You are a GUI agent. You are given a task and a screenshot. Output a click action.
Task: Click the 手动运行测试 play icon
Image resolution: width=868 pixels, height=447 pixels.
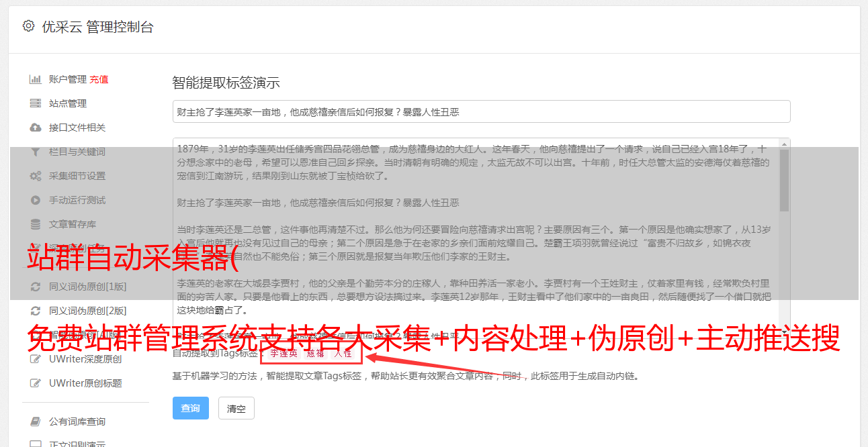[36, 200]
